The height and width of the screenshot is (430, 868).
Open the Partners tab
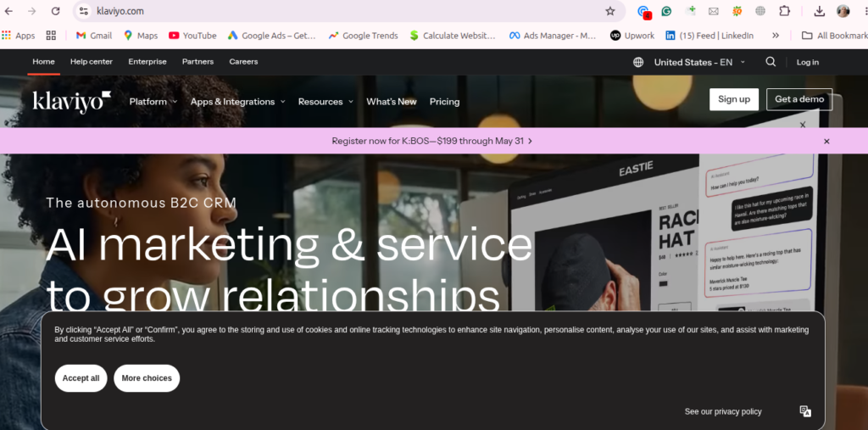tap(198, 62)
